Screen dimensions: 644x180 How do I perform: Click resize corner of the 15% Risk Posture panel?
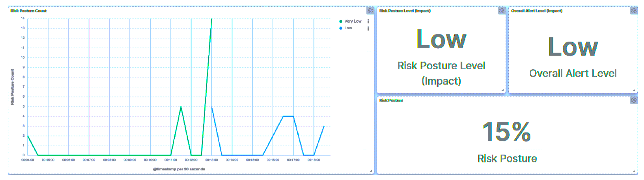[x=634, y=170]
